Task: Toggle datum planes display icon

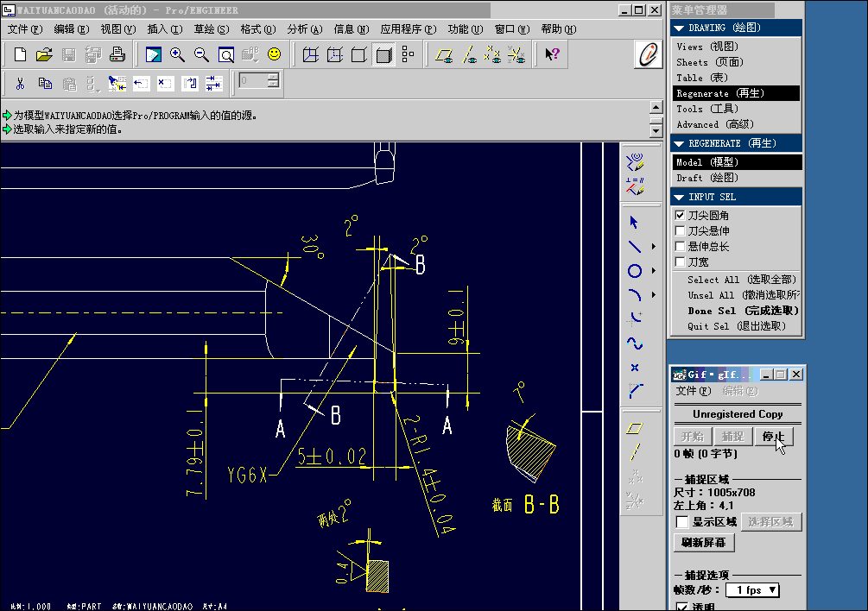Action: 444,54
